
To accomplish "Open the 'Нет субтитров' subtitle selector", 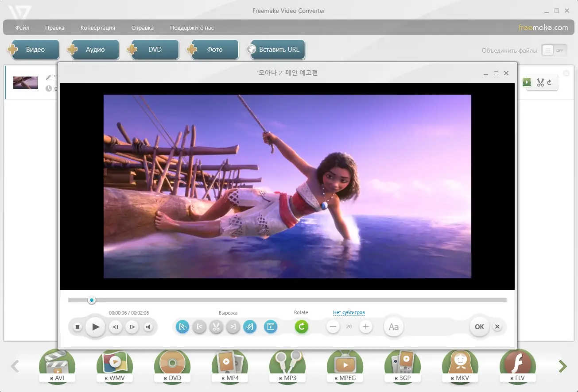I will click(349, 313).
